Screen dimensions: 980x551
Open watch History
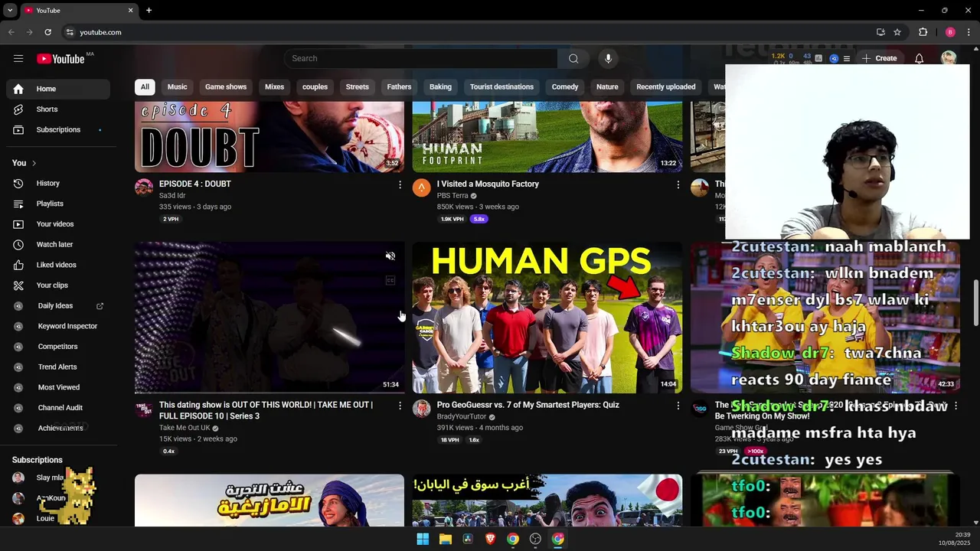click(x=58, y=183)
